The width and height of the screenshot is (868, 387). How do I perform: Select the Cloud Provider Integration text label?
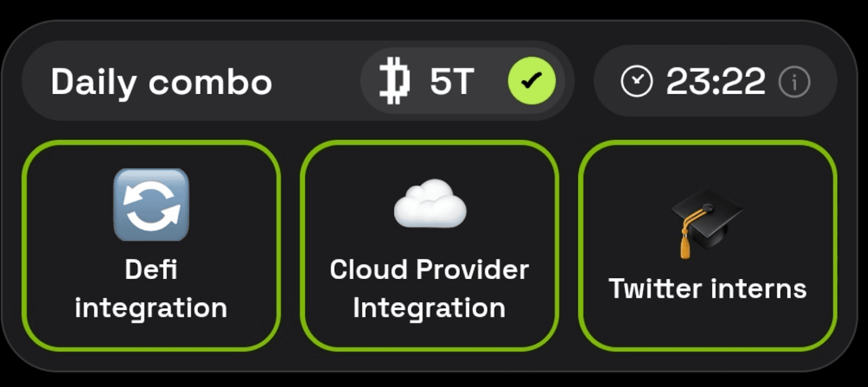tap(429, 288)
